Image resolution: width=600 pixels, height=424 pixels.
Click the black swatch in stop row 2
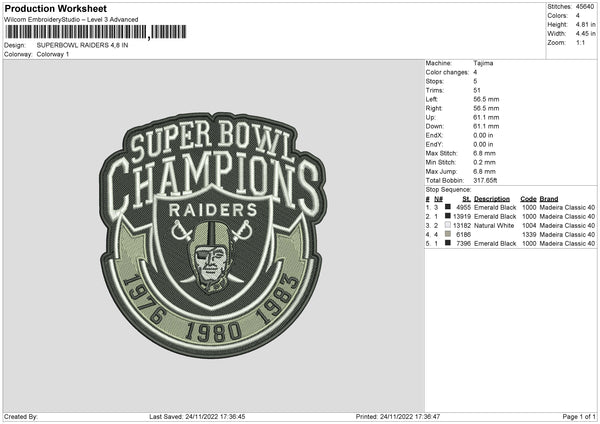click(x=448, y=216)
